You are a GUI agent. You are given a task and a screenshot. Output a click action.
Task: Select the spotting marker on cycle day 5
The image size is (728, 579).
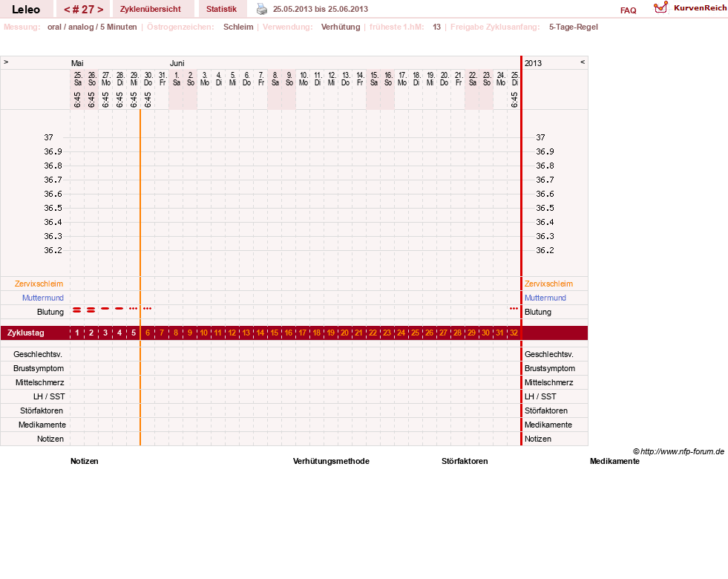134,308
